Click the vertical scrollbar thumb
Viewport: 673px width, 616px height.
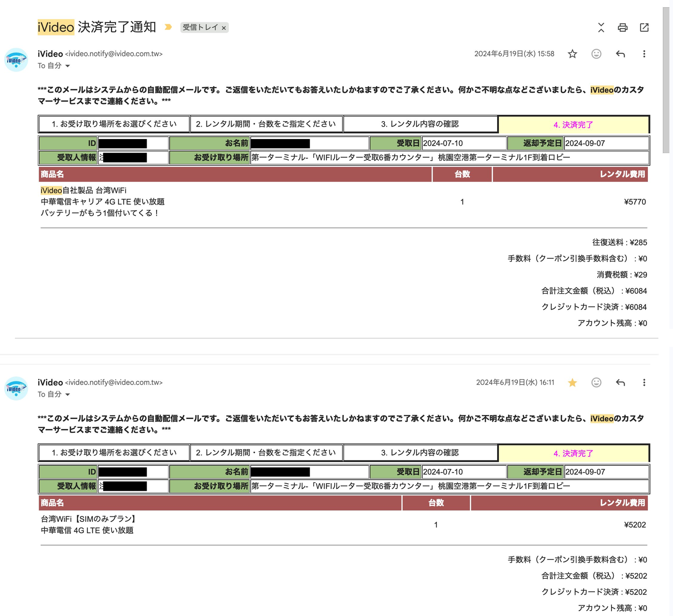[666, 80]
